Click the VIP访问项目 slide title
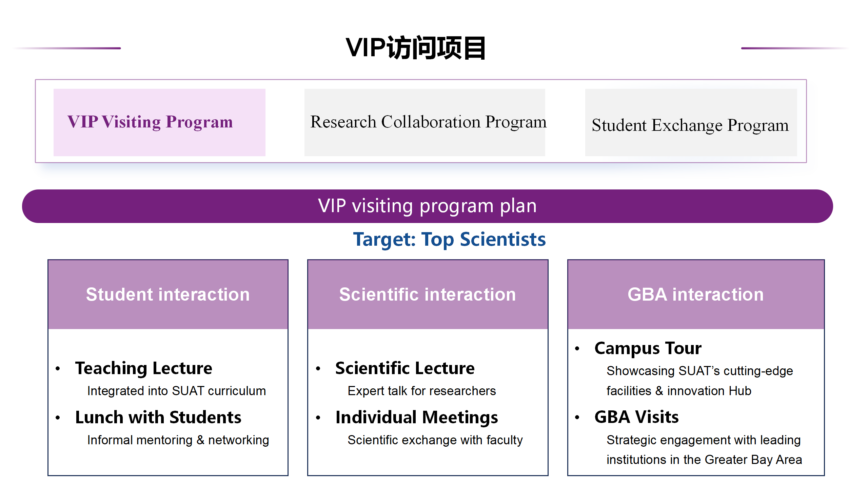868x488 pixels. [416, 48]
